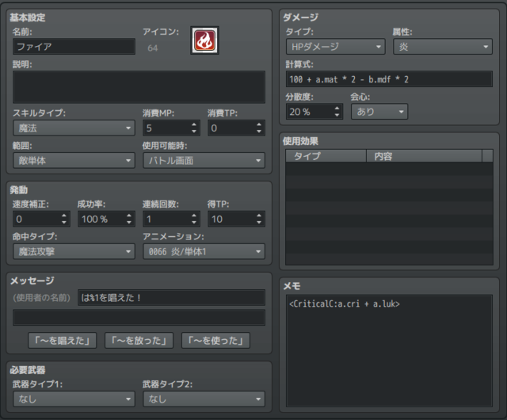The image size is (507, 420).
Task: Click the 内容 column header in 使用効果
Action: (425, 156)
